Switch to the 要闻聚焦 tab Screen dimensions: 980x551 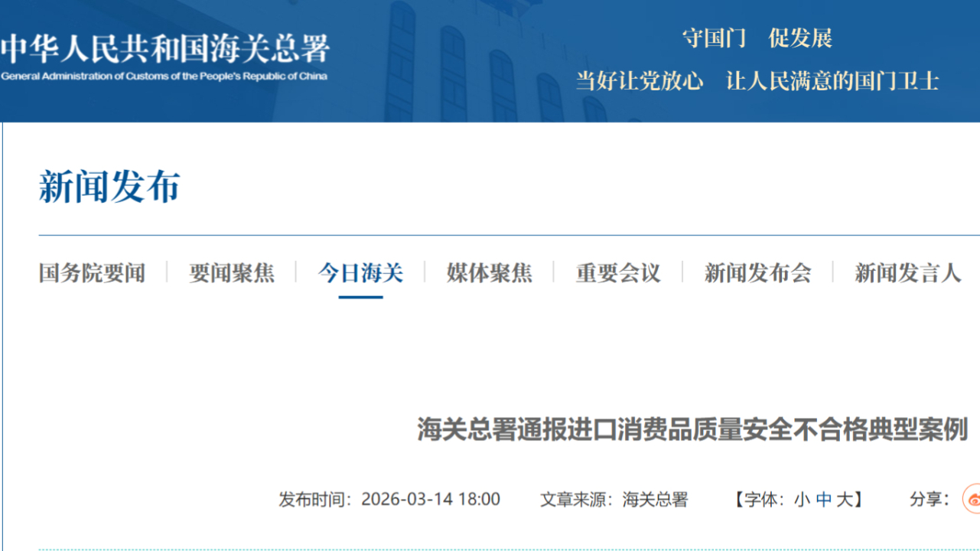click(232, 273)
